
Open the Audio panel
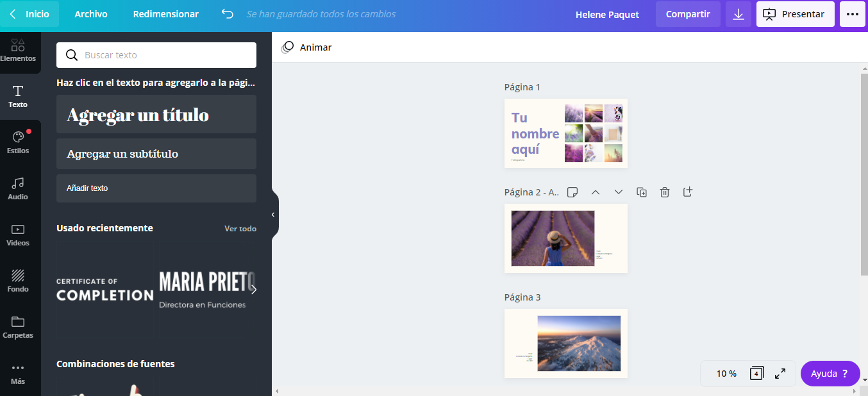point(19,188)
